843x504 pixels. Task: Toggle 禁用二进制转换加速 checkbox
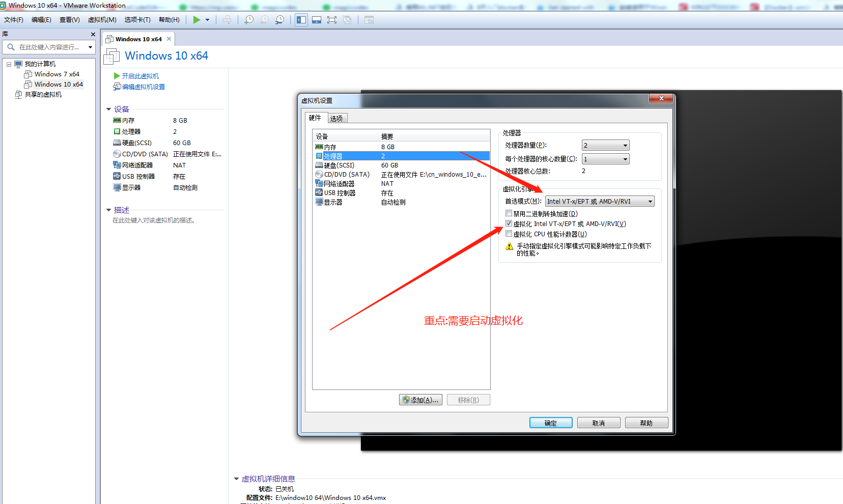(x=509, y=213)
